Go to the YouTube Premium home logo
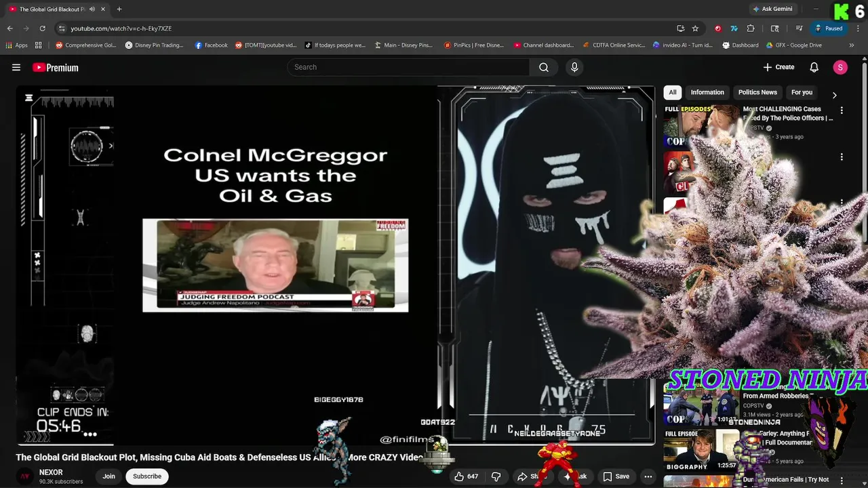Screen dimensions: 868x488 (56, 67)
